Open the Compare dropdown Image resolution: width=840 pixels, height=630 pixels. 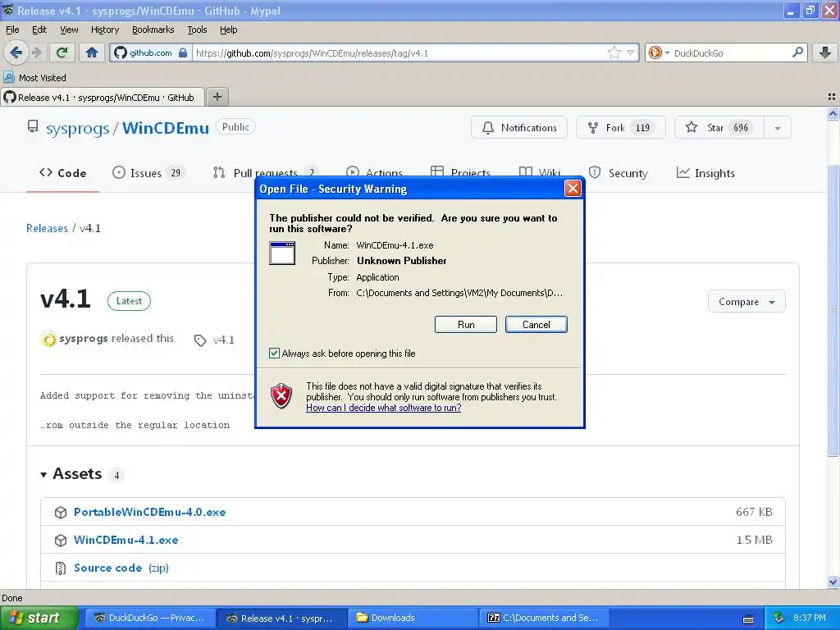[746, 302]
